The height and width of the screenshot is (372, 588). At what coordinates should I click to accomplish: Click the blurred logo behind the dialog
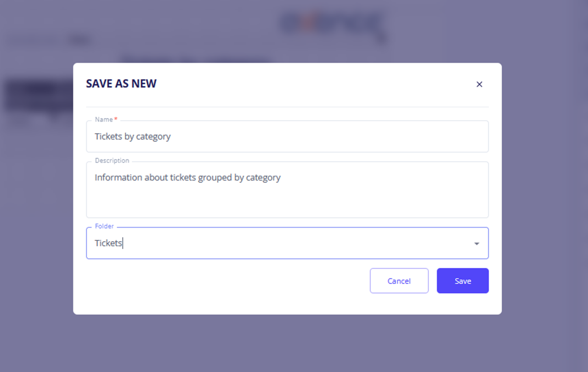click(332, 24)
